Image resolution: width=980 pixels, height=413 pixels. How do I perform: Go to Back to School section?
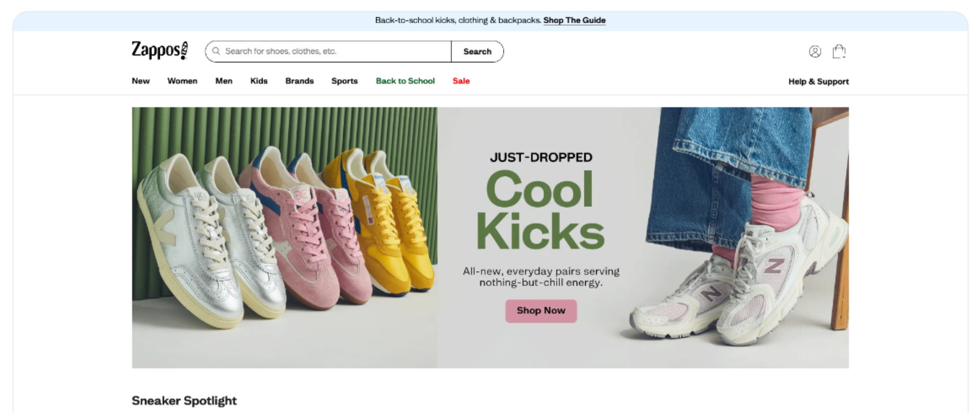coord(405,81)
